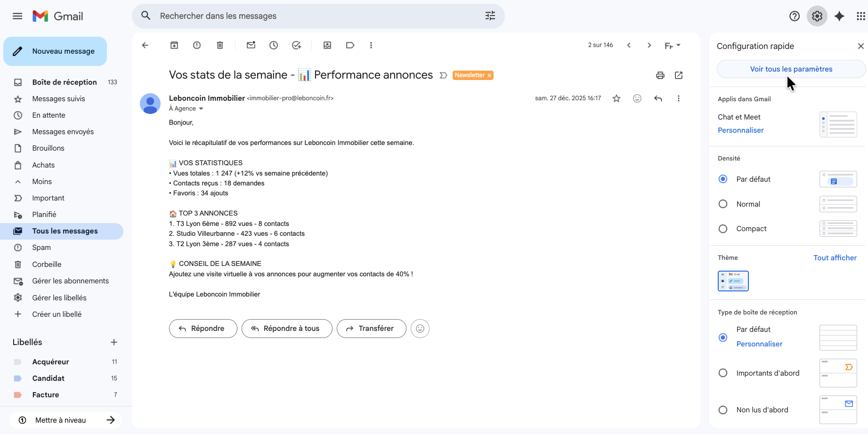Delete the email with trash icon
This screenshot has width=868, height=434.
(x=219, y=45)
